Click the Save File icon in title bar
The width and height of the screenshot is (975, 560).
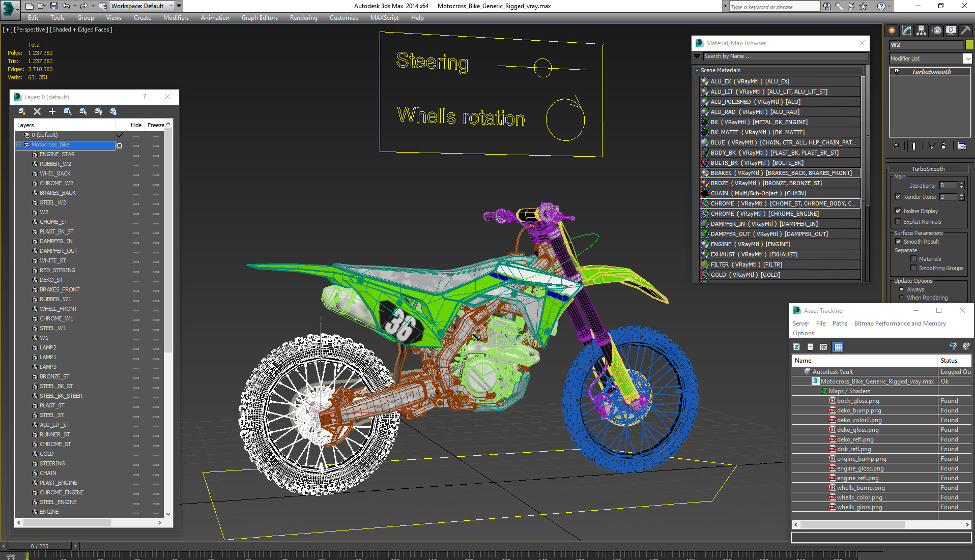(x=53, y=6)
